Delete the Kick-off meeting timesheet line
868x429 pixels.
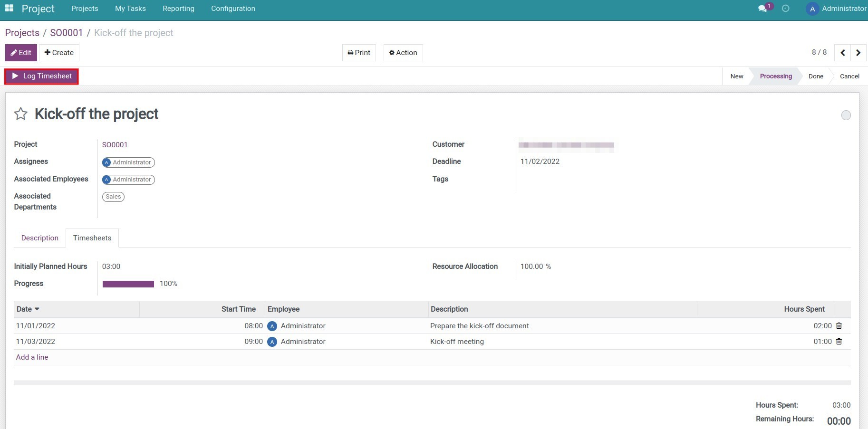point(839,342)
